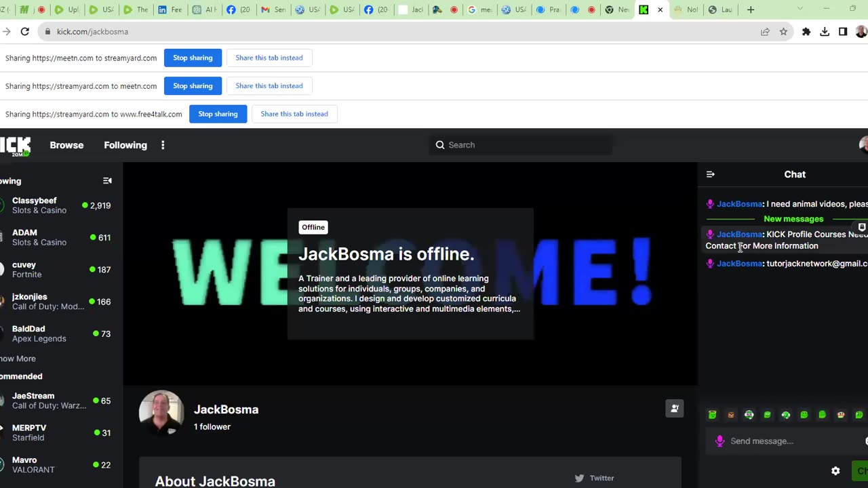Collapse the Following sidebar
The width and height of the screenshot is (868, 488).
107,181
